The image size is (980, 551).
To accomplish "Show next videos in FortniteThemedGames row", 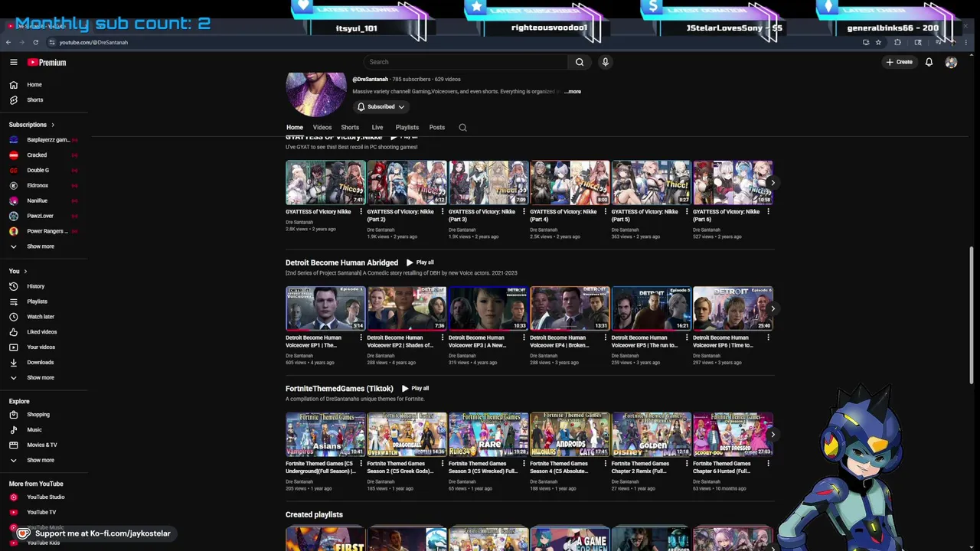I will pos(773,435).
